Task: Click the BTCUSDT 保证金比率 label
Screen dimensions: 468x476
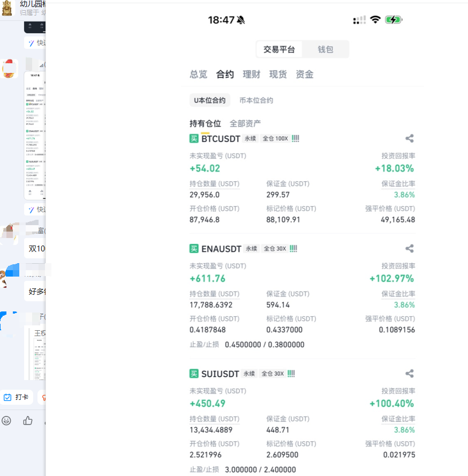Action: (398, 184)
